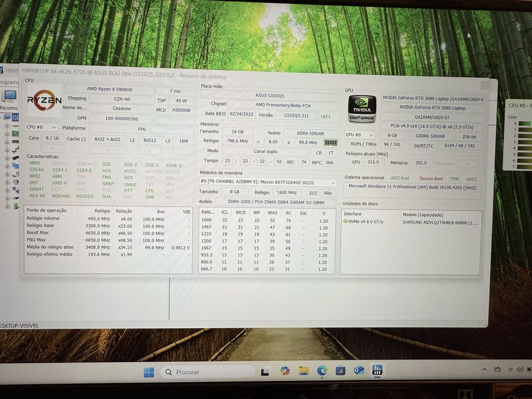The height and width of the screenshot is (399, 532).
Task: Open File Explorer from the taskbar
Action: coord(304,371)
